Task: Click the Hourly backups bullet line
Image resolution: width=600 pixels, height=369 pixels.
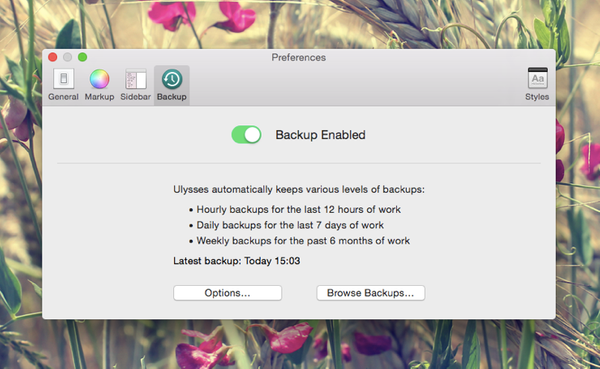Action: (295, 209)
